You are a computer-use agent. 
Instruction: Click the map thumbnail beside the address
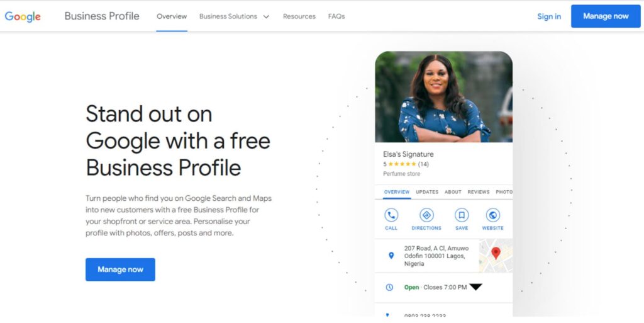click(x=496, y=256)
